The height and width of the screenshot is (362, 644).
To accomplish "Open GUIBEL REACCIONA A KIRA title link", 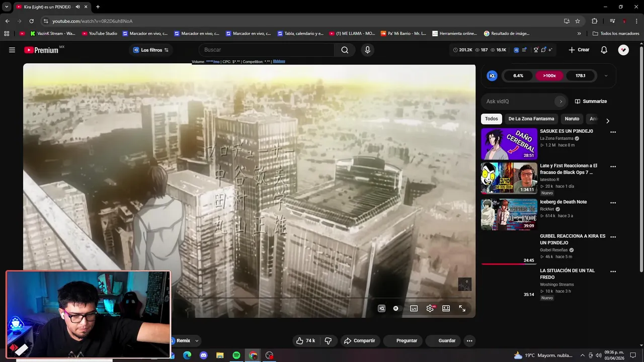I will click(573, 239).
